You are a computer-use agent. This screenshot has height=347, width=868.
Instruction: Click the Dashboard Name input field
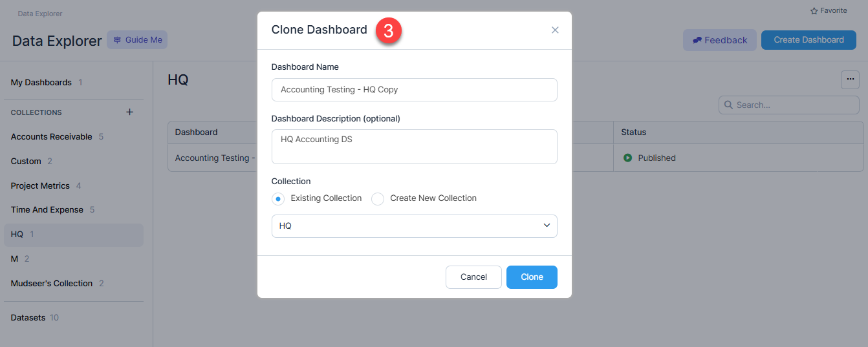tap(415, 90)
